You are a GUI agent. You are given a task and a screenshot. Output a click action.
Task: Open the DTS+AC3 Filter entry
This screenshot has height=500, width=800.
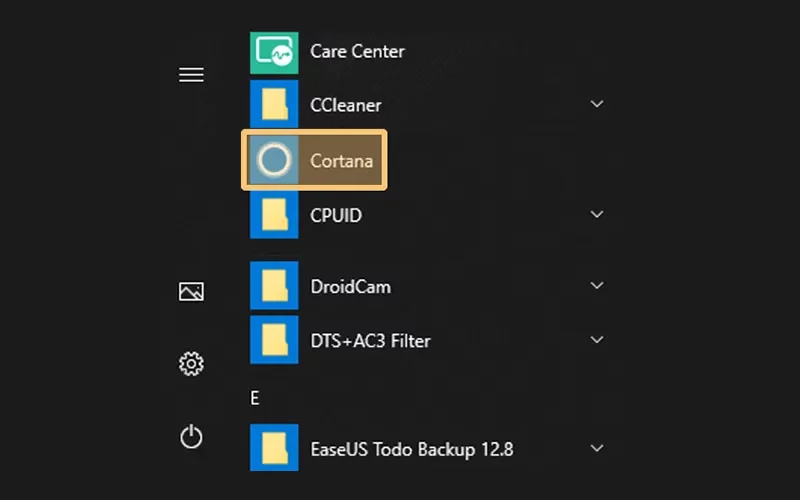[x=427, y=340]
